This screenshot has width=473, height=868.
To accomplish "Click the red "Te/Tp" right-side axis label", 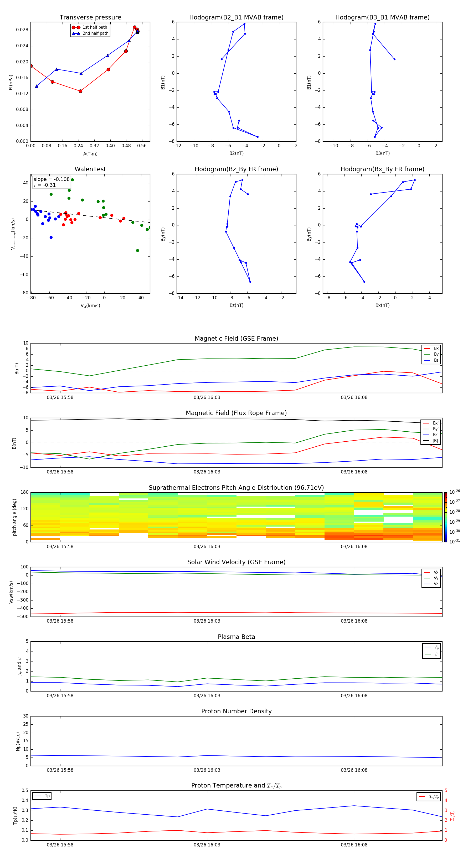I will 452,815.
